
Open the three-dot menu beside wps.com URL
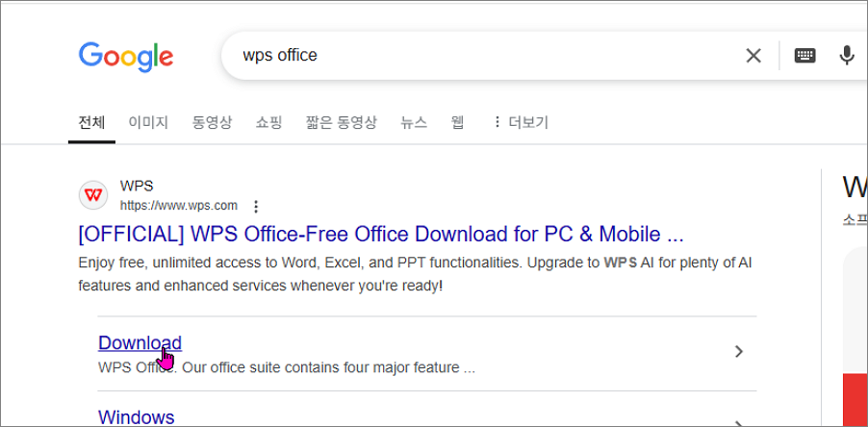256,207
